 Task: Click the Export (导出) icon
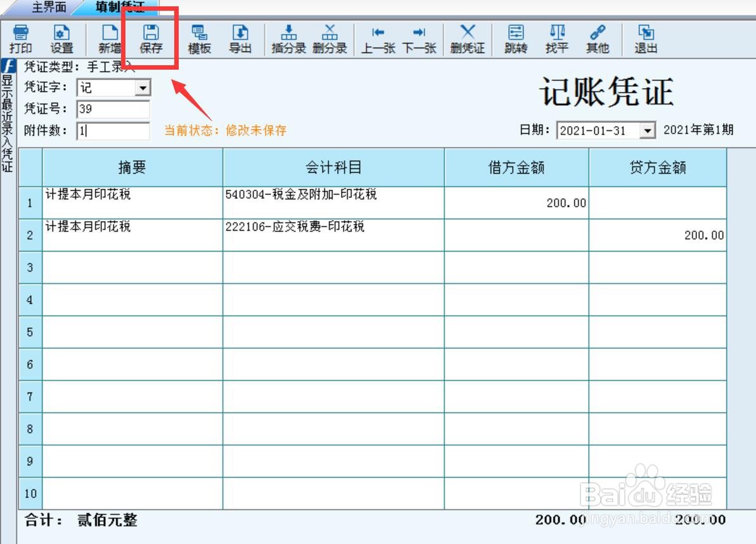tap(240, 39)
